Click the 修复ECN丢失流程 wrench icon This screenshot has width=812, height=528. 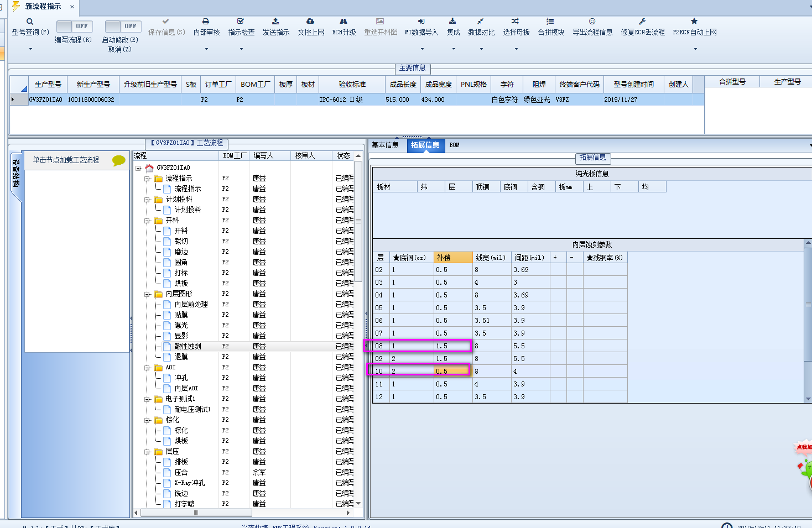642,22
